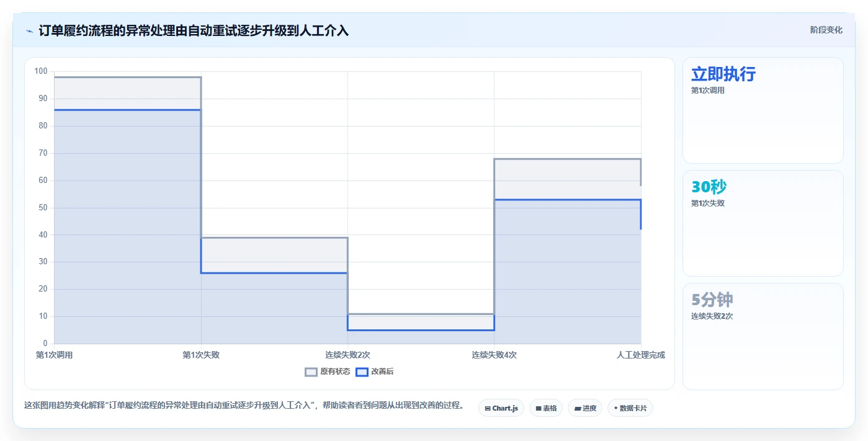Click the 人工处理完成 x-axis label
This screenshot has width=868, height=441.
pos(640,355)
